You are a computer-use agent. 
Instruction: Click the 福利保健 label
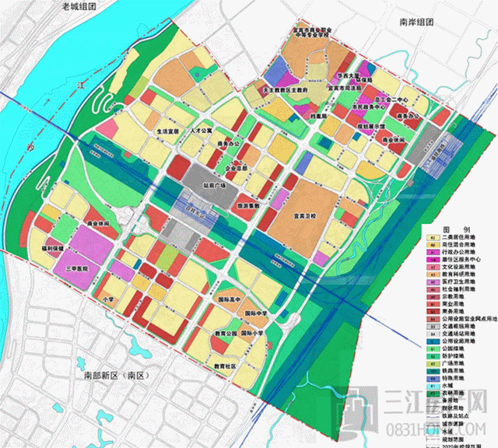[53, 248]
